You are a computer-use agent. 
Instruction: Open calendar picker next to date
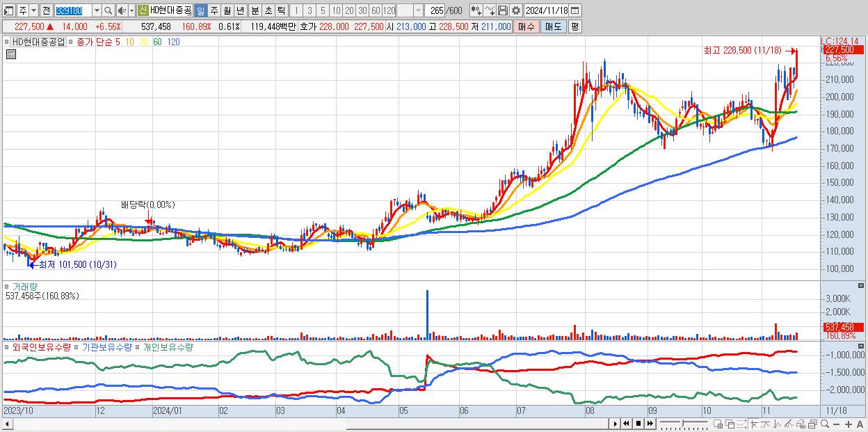pos(574,10)
